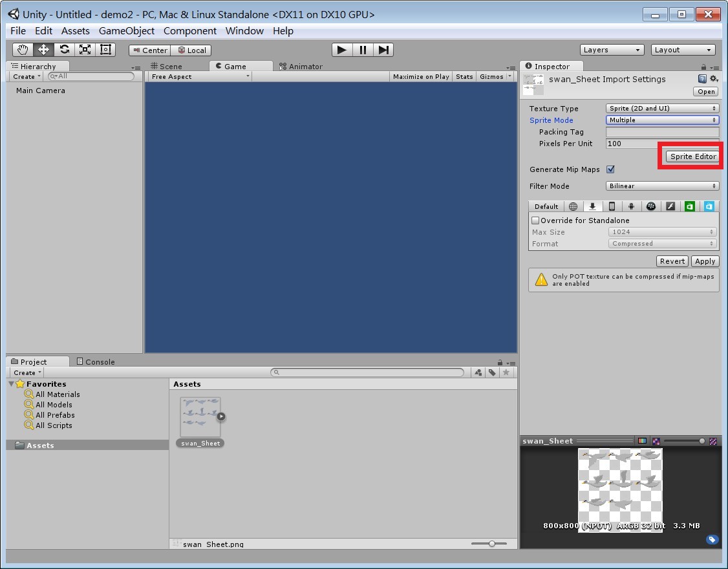Toggle the Project panel lock icon
The width and height of the screenshot is (728, 569).
click(x=500, y=362)
